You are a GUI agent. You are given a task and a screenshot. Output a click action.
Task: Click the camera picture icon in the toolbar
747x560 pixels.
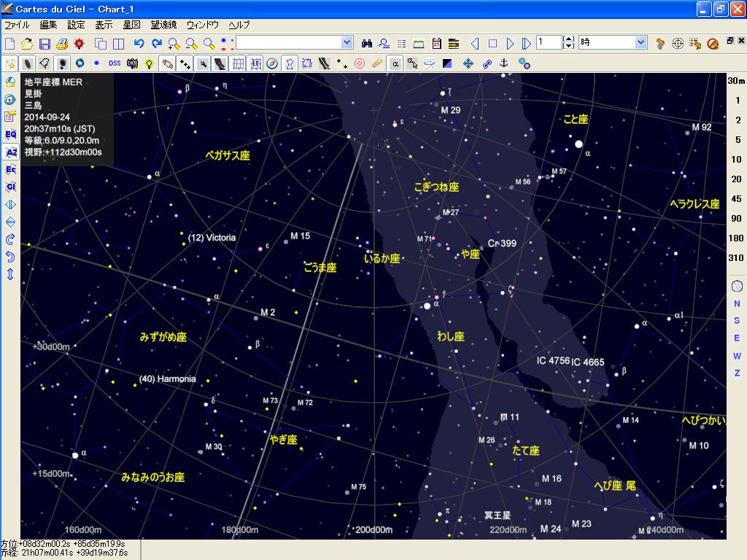tap(132, 63)
